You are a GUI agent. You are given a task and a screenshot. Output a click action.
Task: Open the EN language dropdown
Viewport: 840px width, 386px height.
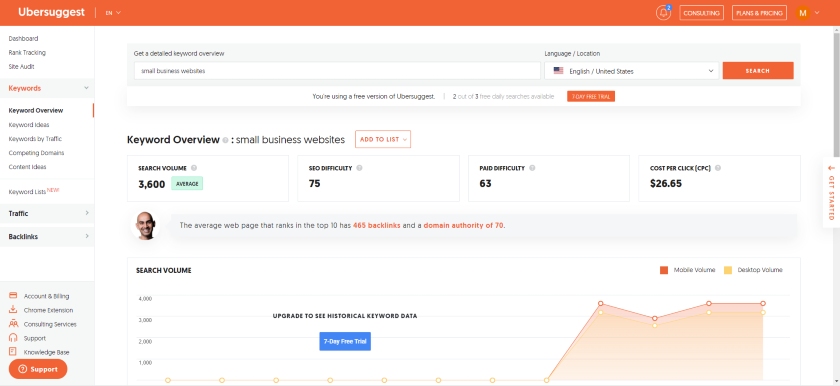coord(113,13)
